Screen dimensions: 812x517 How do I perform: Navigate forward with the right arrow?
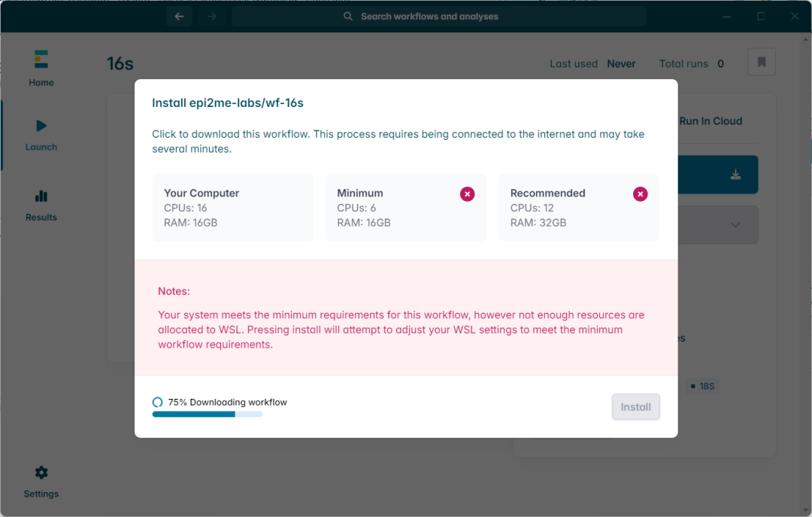click(212, 17)
